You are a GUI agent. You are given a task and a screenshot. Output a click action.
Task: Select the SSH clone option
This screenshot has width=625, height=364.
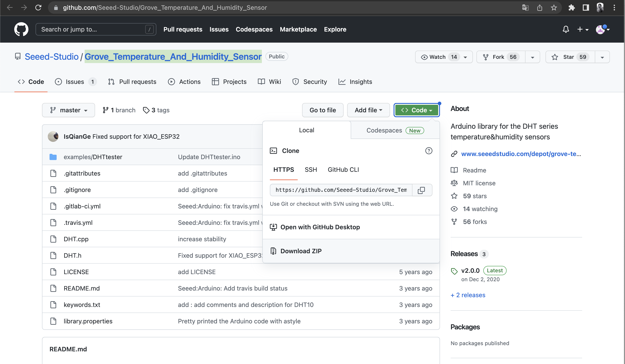pyautogui.click(x=311, y=170)
